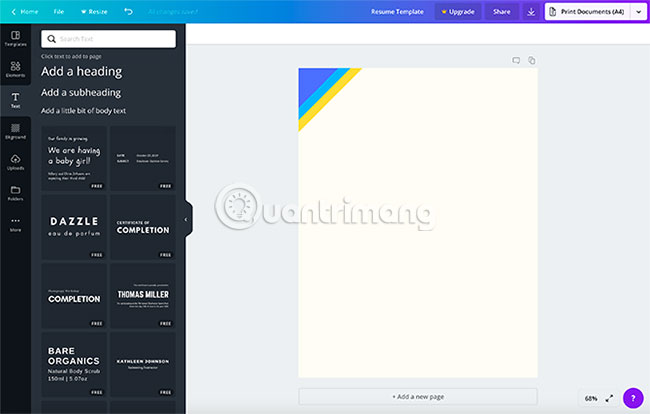
Task: Click the Share button
Action: click(x=502, y=12)
